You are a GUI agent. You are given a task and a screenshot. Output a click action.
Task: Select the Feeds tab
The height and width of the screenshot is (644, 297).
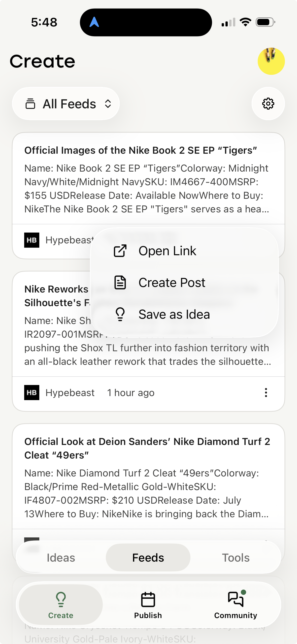pos(148,558)
